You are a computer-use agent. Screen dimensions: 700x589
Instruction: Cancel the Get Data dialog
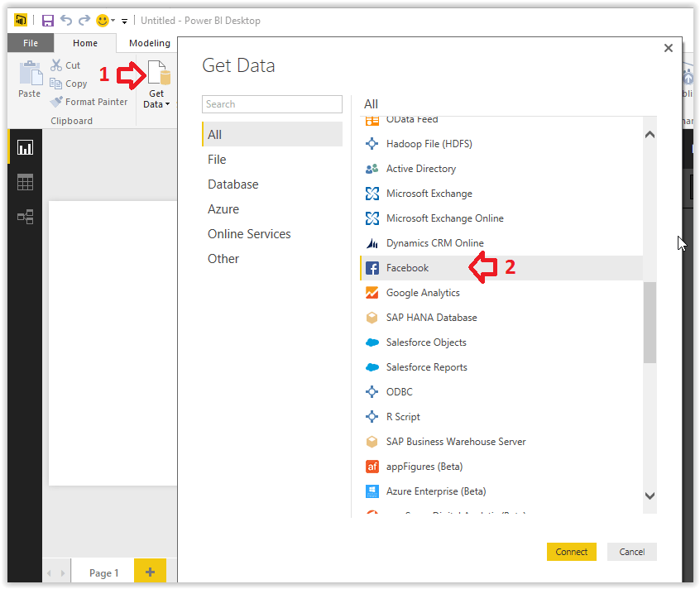point(631,552)
